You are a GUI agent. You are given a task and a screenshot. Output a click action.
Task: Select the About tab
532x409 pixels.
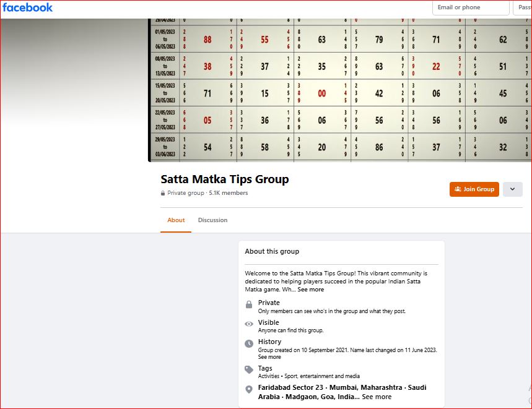[x=176, y=220]
